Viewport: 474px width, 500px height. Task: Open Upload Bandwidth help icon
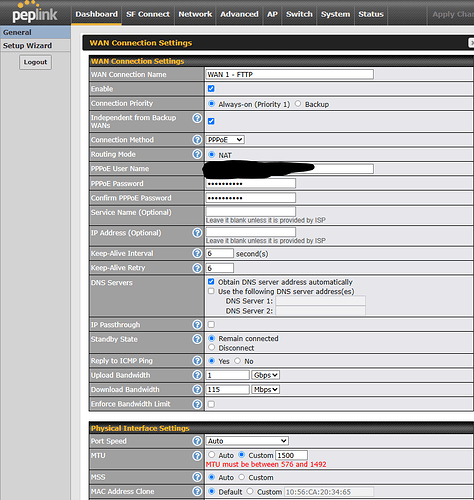pos(197,375)
